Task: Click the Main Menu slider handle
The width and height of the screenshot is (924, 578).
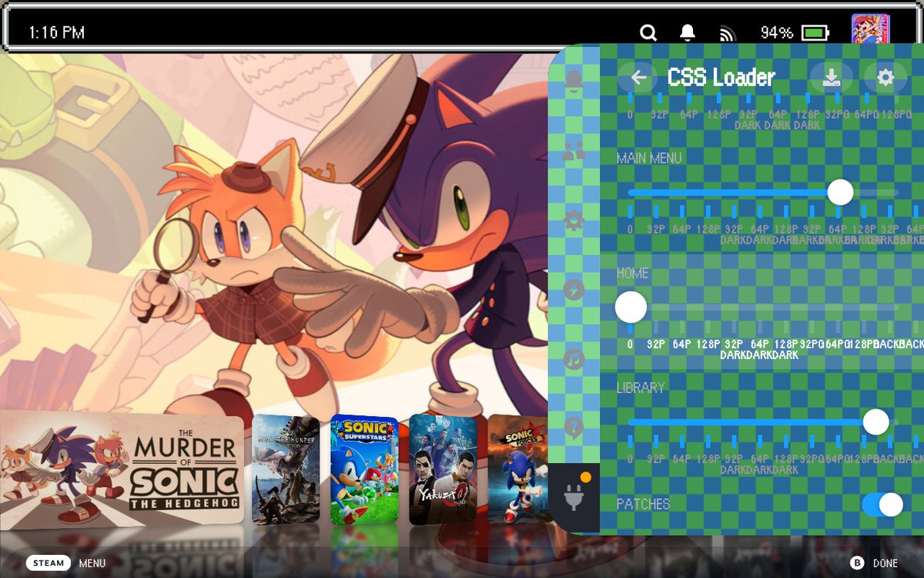Action: (x=840, y=192)
